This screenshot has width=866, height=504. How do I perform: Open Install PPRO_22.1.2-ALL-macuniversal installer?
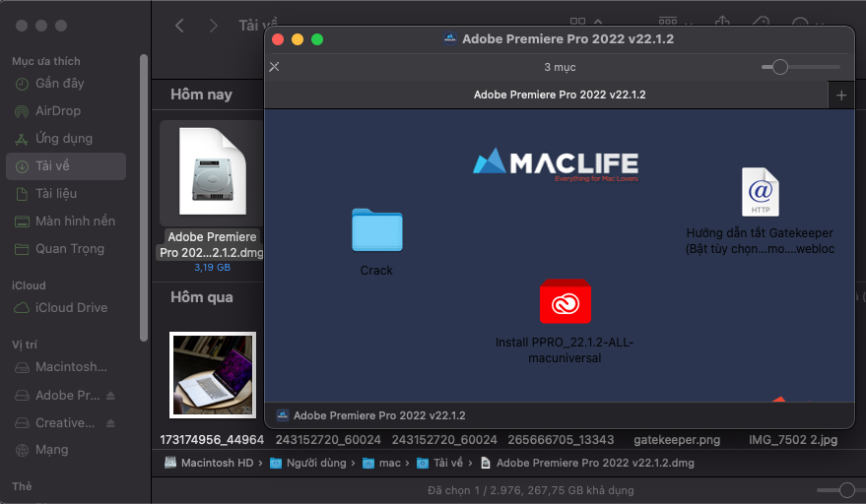tap(565, 301)
